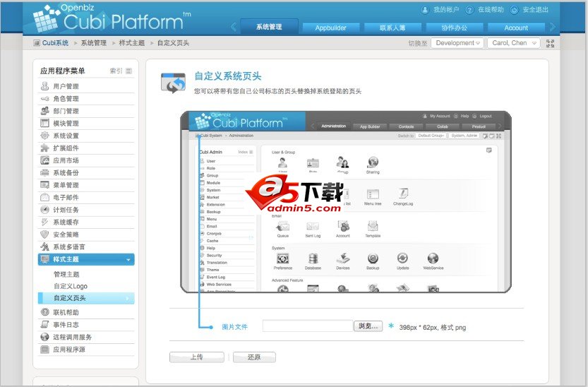This screenshot has width=588, height=387.
Task: Click the 安全策略 shield icon
Action: 44,234
